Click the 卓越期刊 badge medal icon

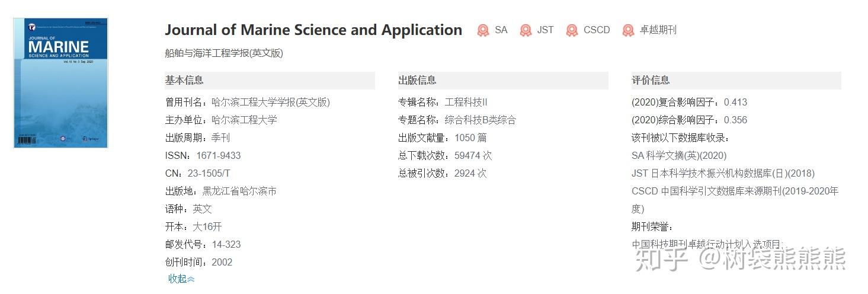[629, 30]
